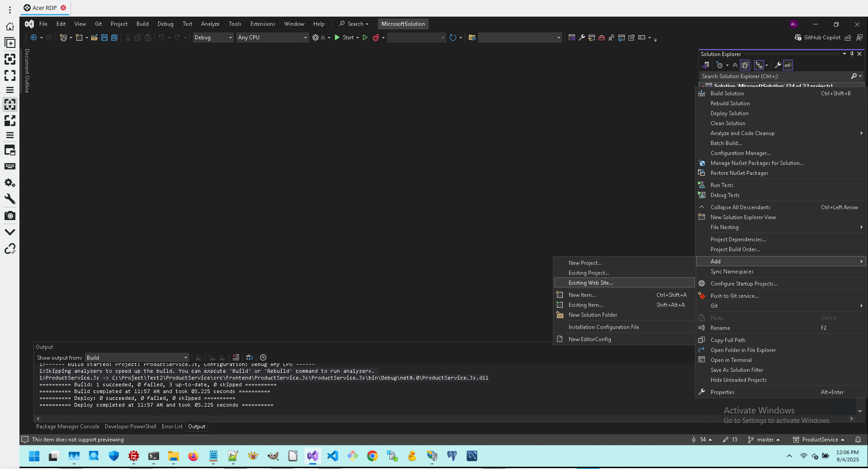Toggle the nested view button in Solution Explorer

click(759, 65)
